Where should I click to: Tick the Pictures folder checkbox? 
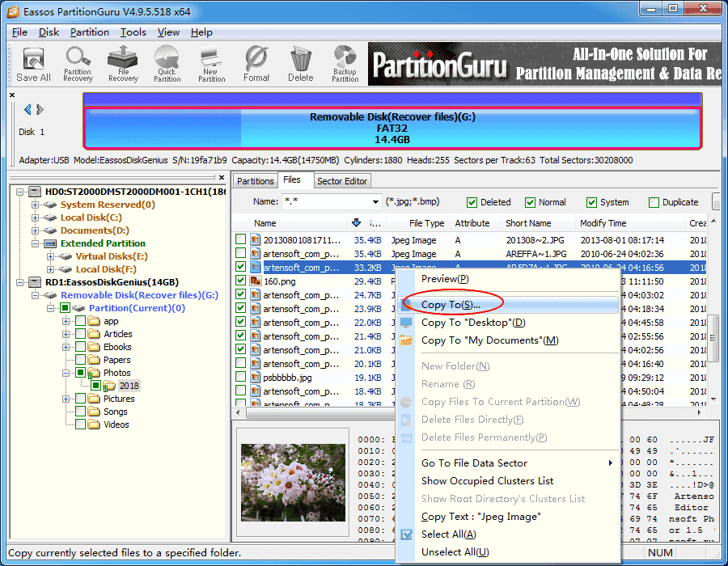[80, 399]
